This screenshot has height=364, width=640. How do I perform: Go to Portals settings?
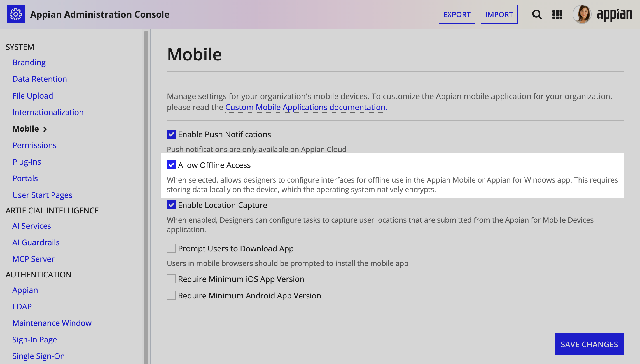tap(25, 178)
